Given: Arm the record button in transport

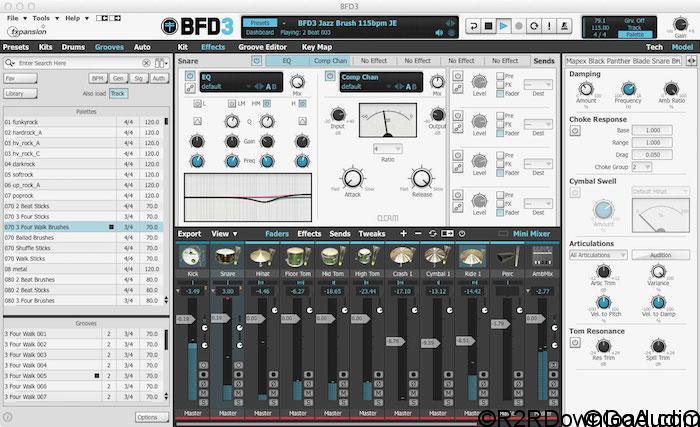Looking at the screenshot, I should (x=519, y=26).
